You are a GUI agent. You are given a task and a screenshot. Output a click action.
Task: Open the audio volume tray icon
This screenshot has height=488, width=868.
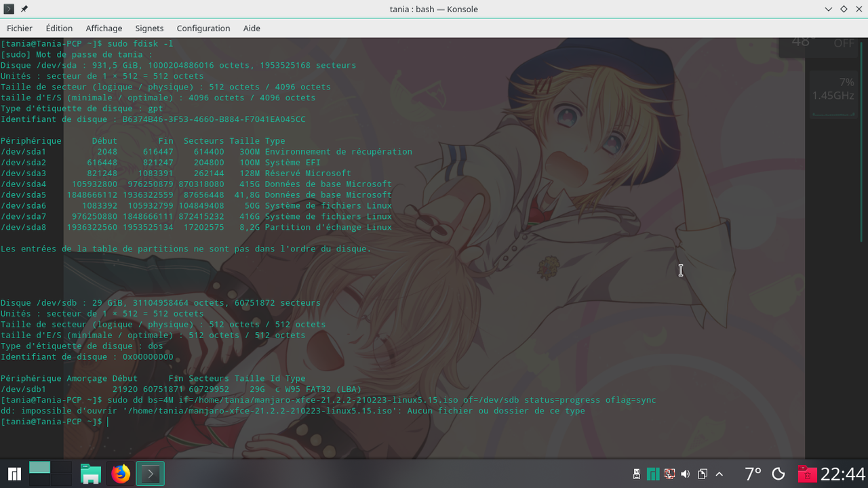click(686, 474)
